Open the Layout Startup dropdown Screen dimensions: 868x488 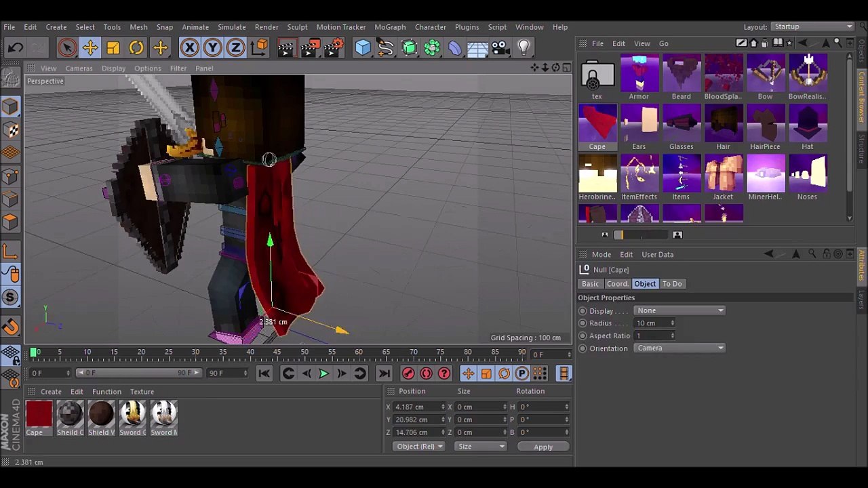[x=812, y=26]
